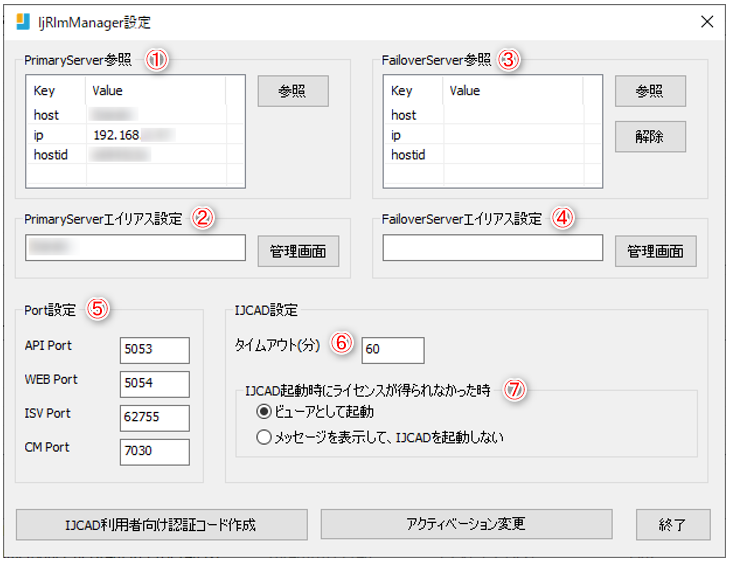Click アクティベーション変更 button
Viewport: 734px width, 566px height.
[x=466, y=524]
